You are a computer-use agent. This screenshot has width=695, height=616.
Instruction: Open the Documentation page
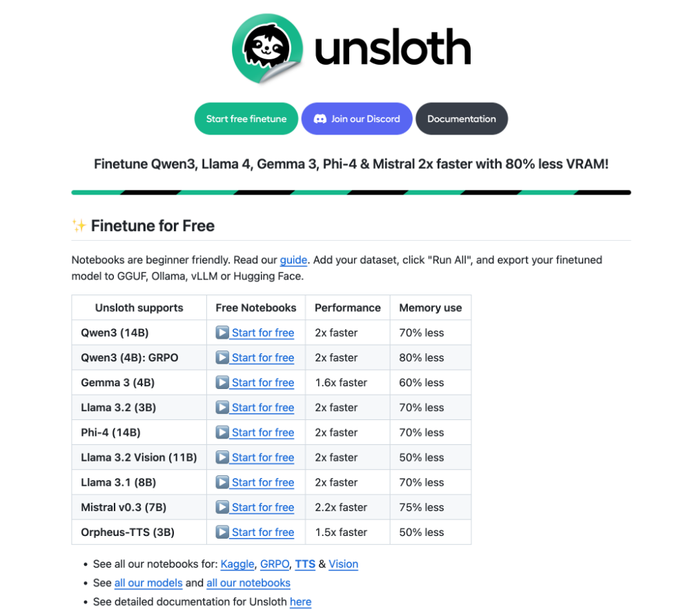click(461, 118)
